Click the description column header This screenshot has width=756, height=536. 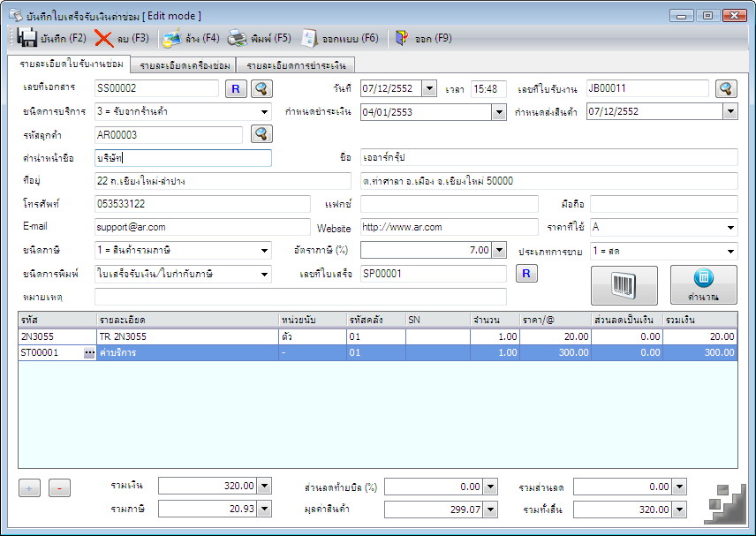coord(188,320)
